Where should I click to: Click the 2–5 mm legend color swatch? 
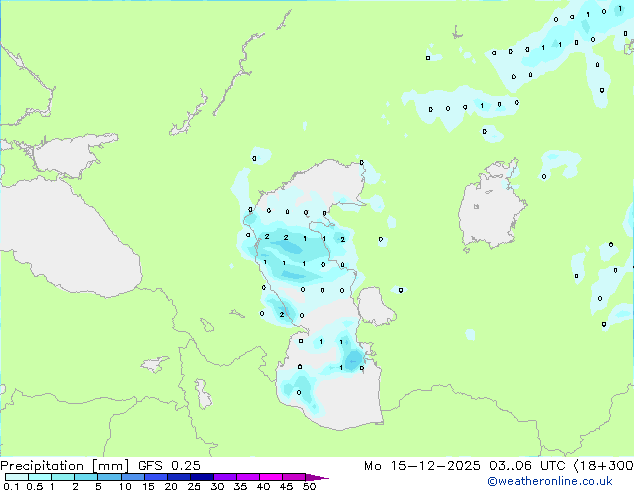tap(86, 477)
